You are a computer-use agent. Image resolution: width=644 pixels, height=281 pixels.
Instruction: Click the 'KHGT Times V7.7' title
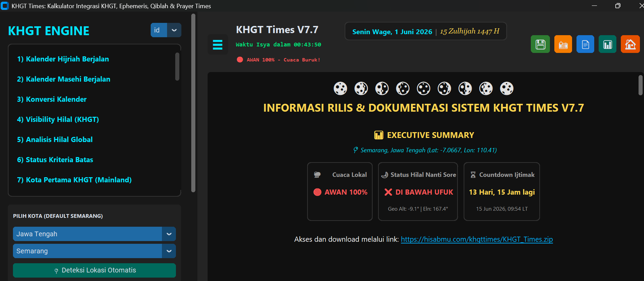pyautogui.click(x=277, y=30)
